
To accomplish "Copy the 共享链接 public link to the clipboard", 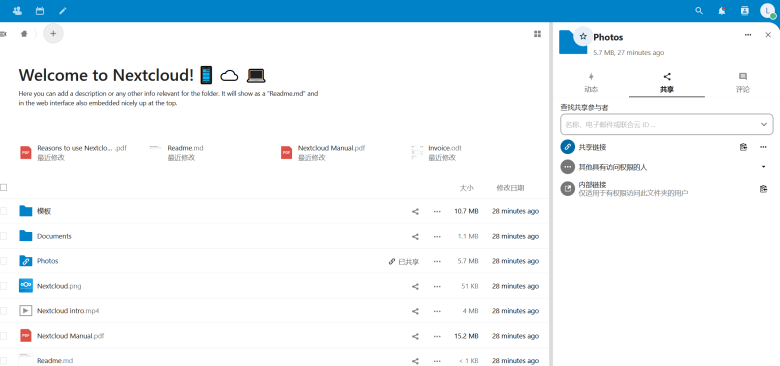I will [x=743, y=147].
